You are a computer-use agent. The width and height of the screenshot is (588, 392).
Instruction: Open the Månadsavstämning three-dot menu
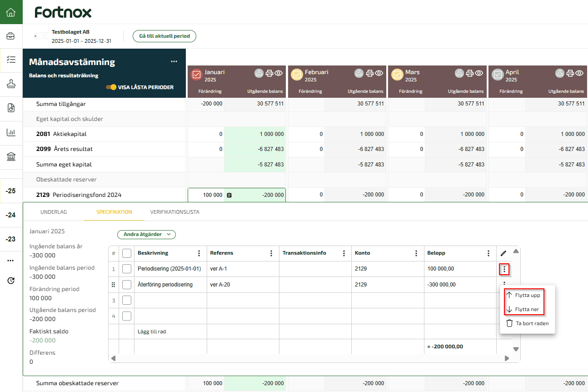click(174, 61)
